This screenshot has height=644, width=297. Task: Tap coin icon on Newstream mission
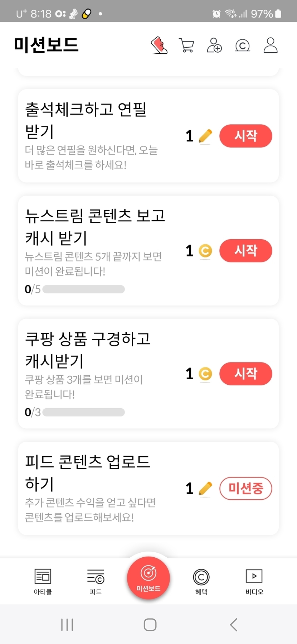tap(205, 251)
